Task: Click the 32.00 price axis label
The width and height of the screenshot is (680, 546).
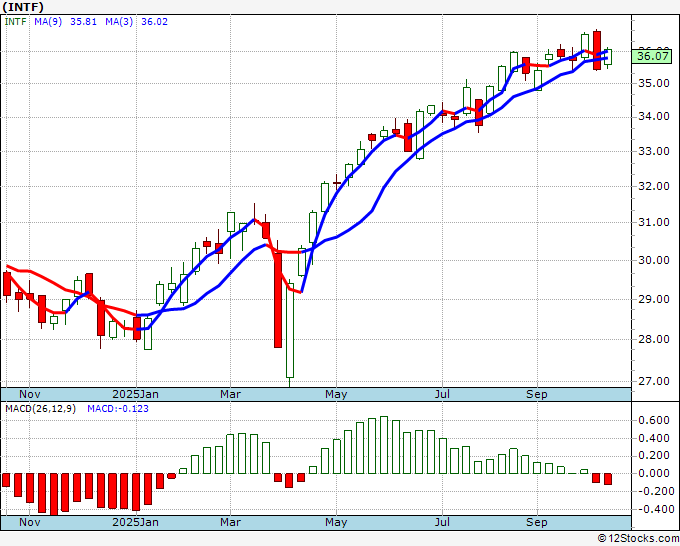Action: coord(654,186)
